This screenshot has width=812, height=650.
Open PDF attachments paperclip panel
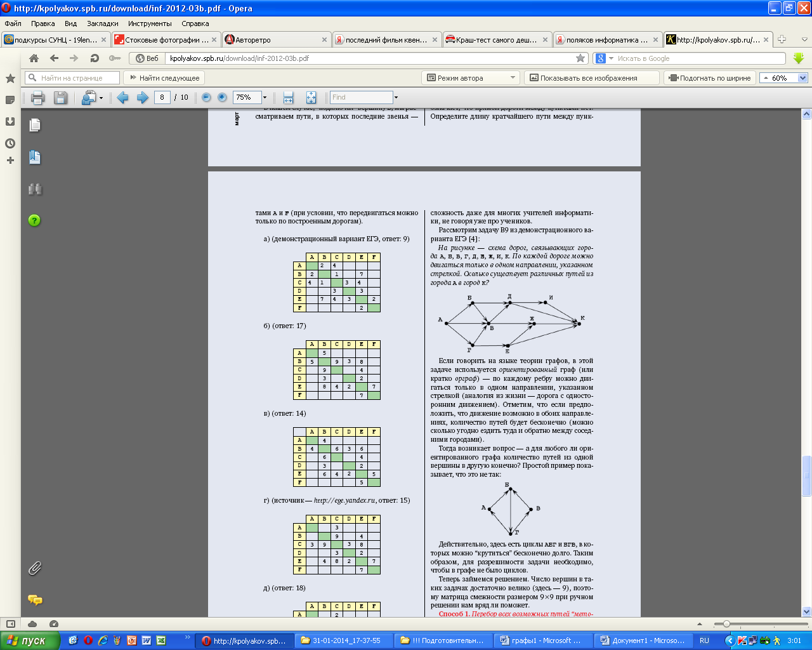[35, 568]
